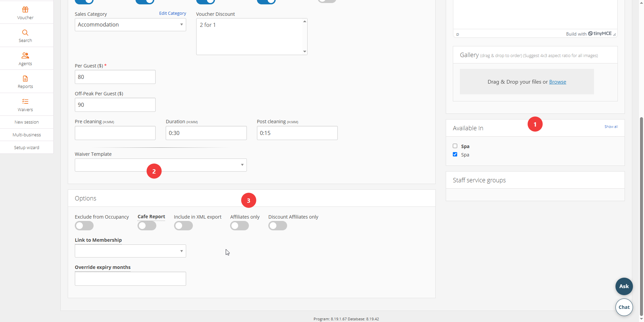This screenshot has height=322, width=644.
Task: Toggle the Affiliates only switch
Action: click(239, 226)
